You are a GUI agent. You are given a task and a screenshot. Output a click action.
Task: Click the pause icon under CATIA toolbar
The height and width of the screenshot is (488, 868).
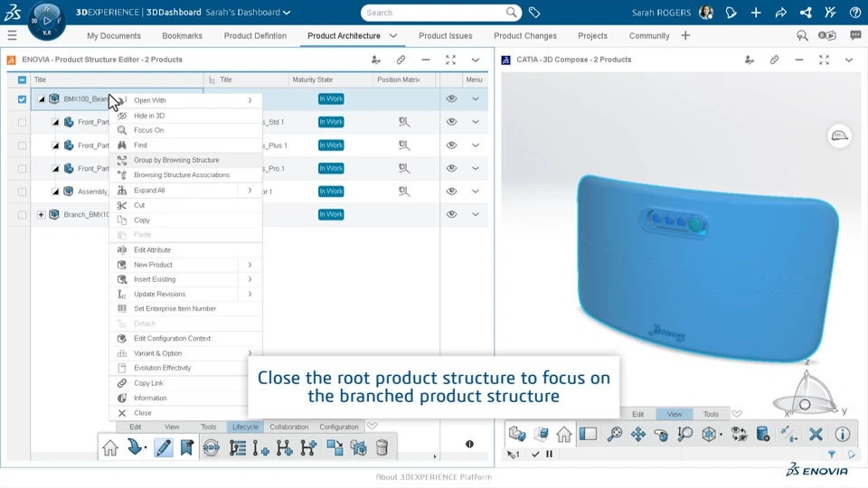tap(549, 455)
